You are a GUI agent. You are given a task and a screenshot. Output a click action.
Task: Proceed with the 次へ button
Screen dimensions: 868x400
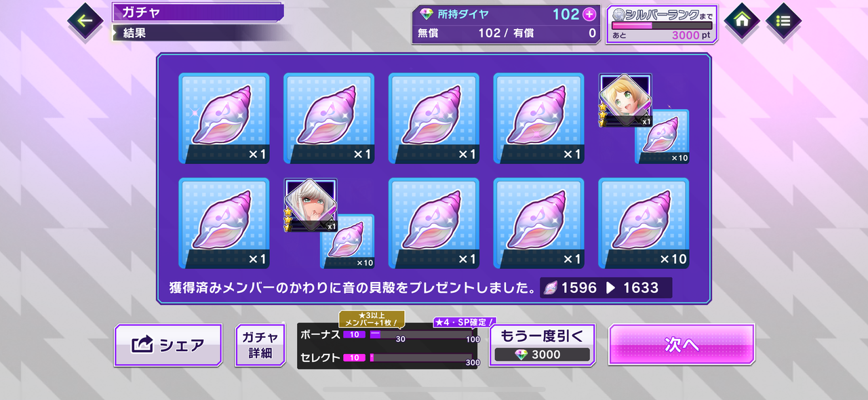pos(682,344)
